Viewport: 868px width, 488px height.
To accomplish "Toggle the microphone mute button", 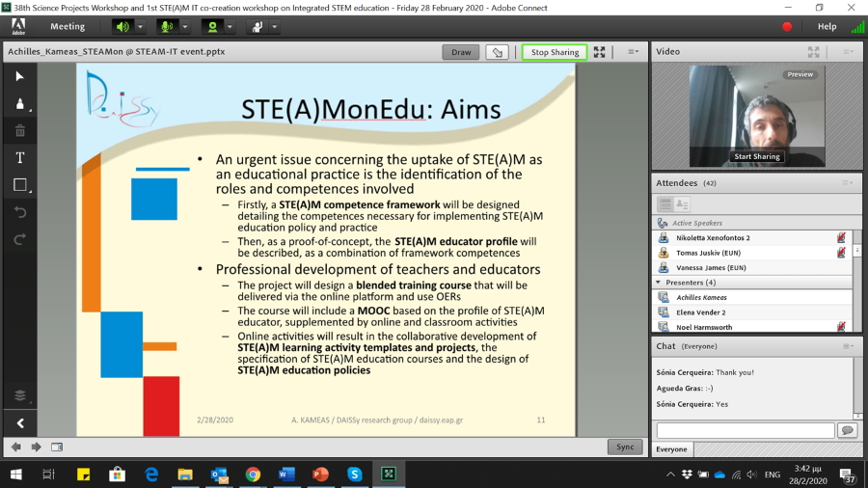I will pyautogui.click(x=167, y=27).
